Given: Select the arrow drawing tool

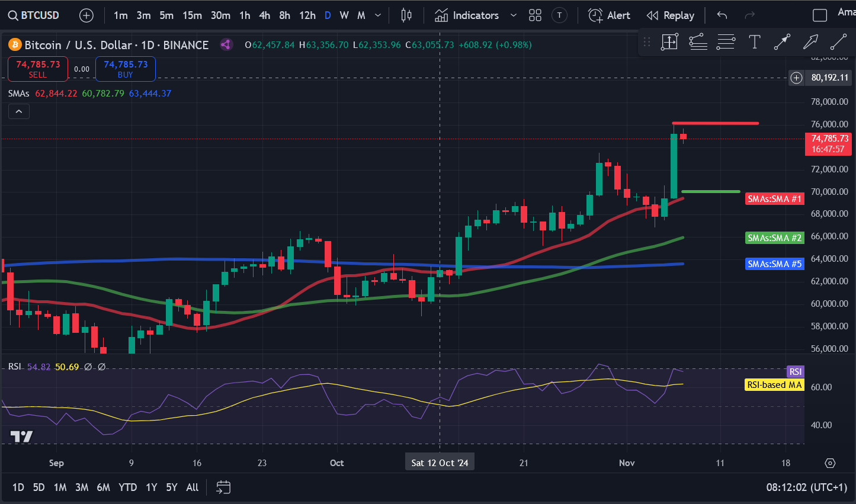Looking at the screenshot, I should point(810,42).
